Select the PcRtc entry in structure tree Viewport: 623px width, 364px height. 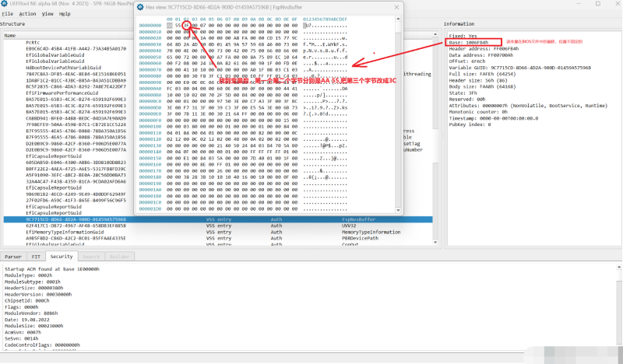click(33, 43)
